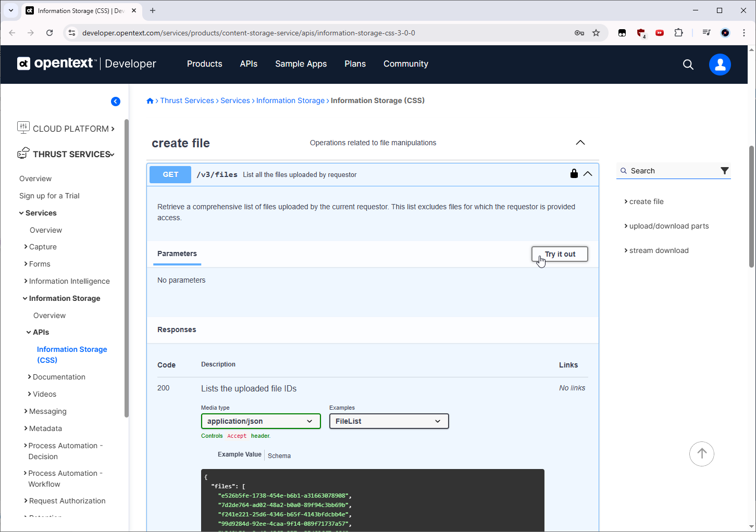The image size is (756, 532).
Task: Click the page vertical scrollbar thumb
Action: pos(751,206)
